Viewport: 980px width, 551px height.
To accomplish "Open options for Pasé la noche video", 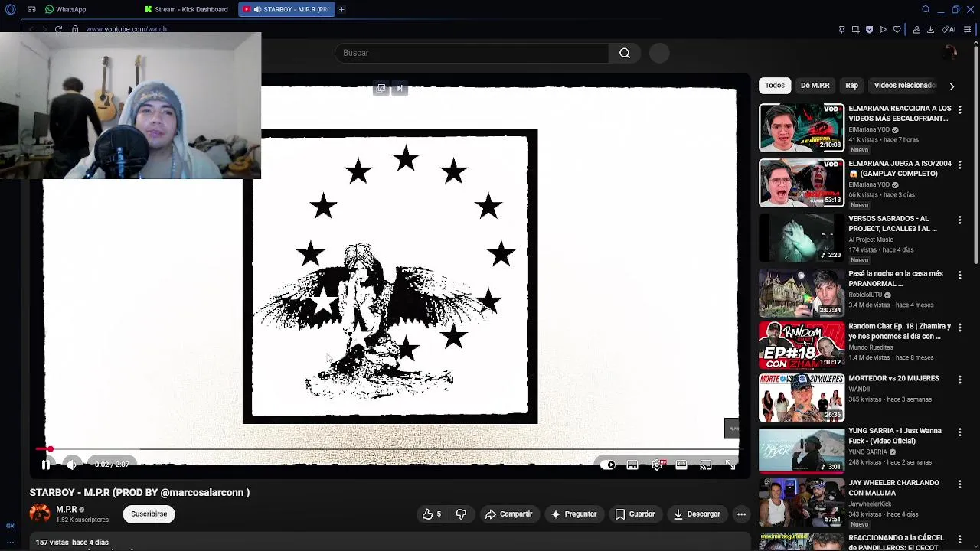I will (959, 275).
